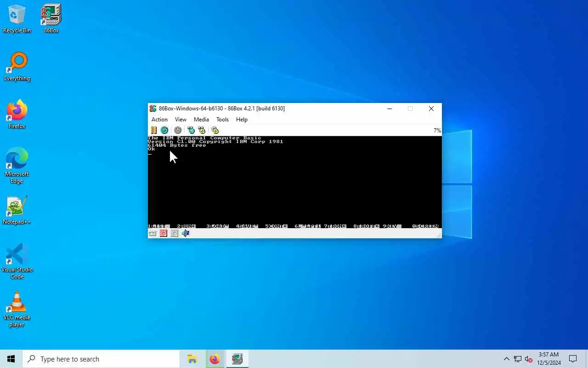Open the Windows Start menu
This screenshot has width=588, height=368.
11,359
